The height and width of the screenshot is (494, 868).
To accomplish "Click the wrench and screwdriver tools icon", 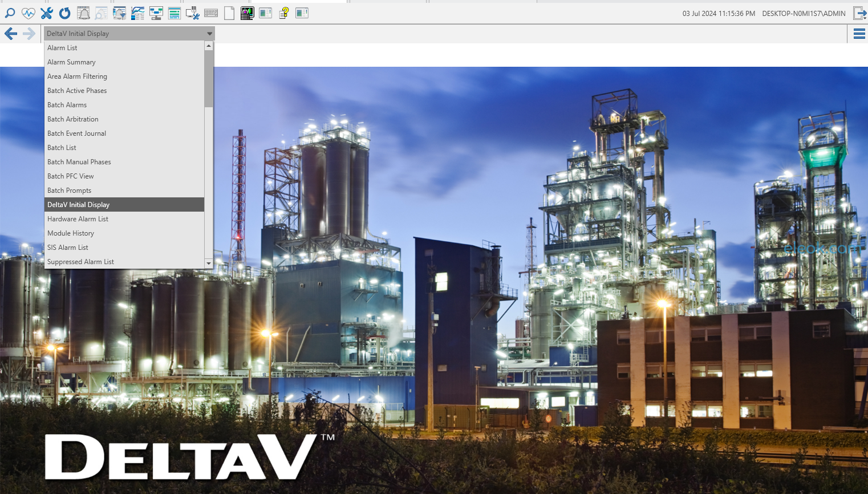I will click(46, 13).
